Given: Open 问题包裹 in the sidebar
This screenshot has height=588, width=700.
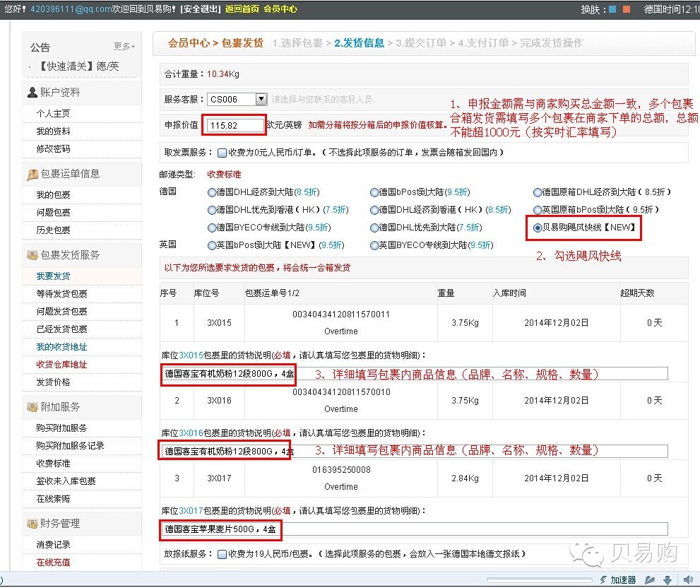Looking at the screenshot, I should [x=53, y=212].
